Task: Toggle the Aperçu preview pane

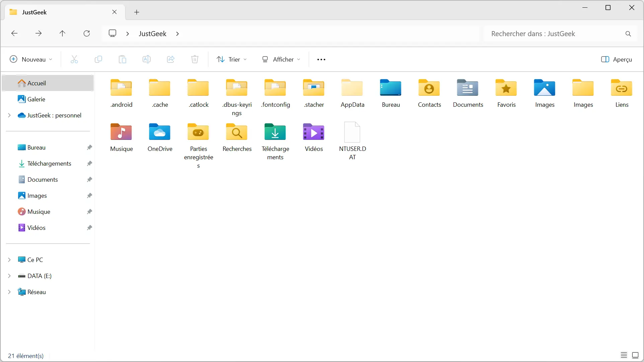Action: pos(617,59)
